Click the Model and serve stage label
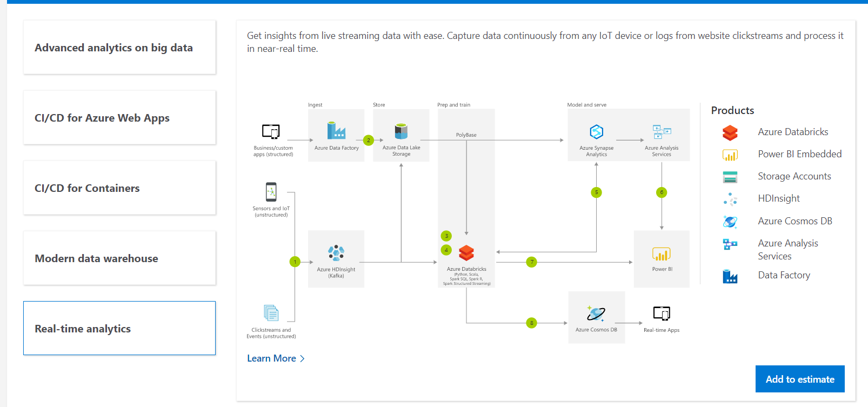The height and width of the screenshot is (407, 868). click(586, 105)
